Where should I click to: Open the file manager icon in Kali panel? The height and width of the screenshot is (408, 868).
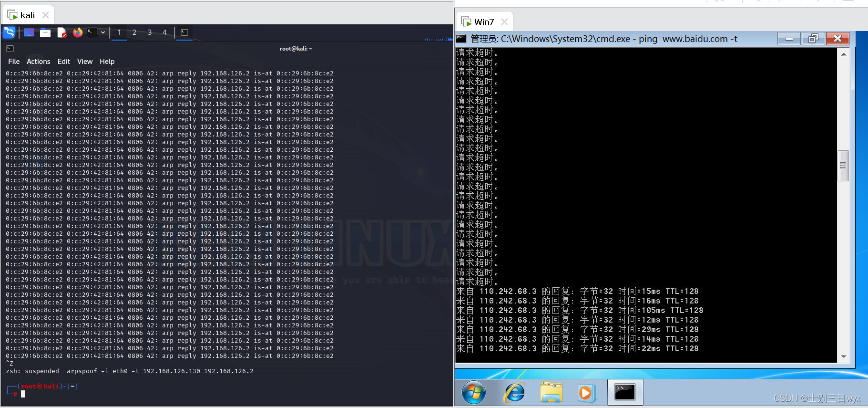45,32
